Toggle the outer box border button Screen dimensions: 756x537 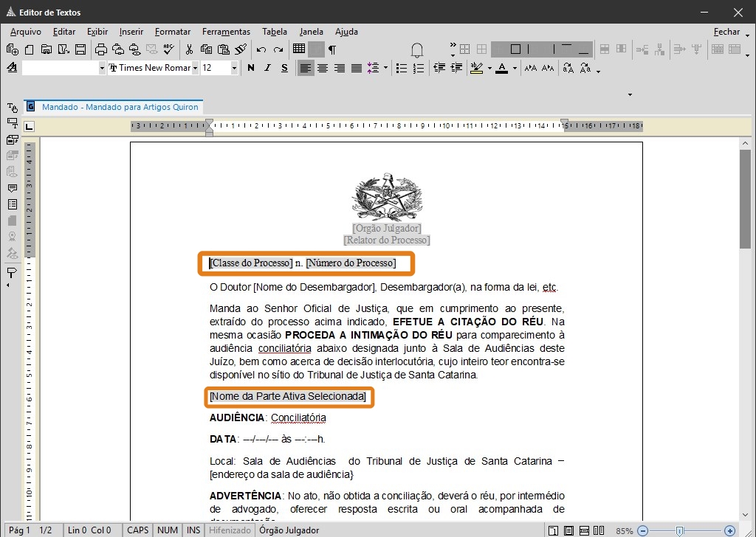click(x=515, y=49)
